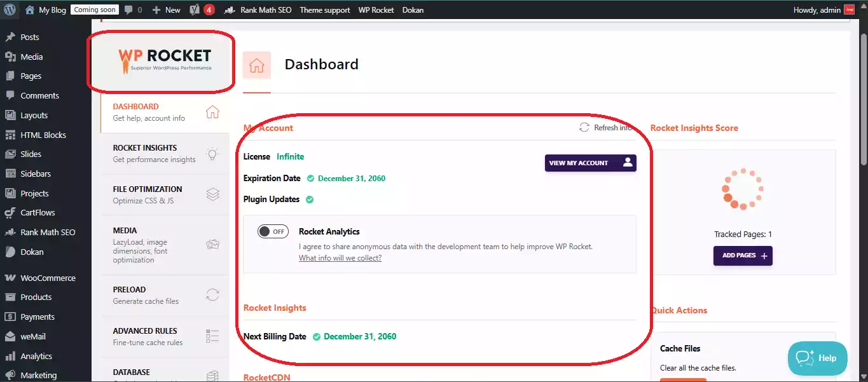Click the Comments icon in sidebar
Screen dimensions: 868x382
point(10,95)
